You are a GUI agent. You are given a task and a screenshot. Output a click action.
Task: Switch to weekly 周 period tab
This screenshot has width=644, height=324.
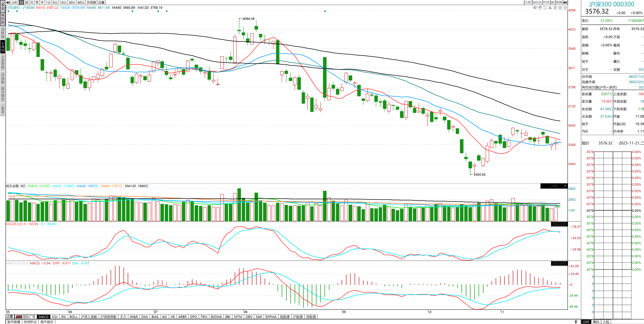pyautogui.click(x=27, y=3)
